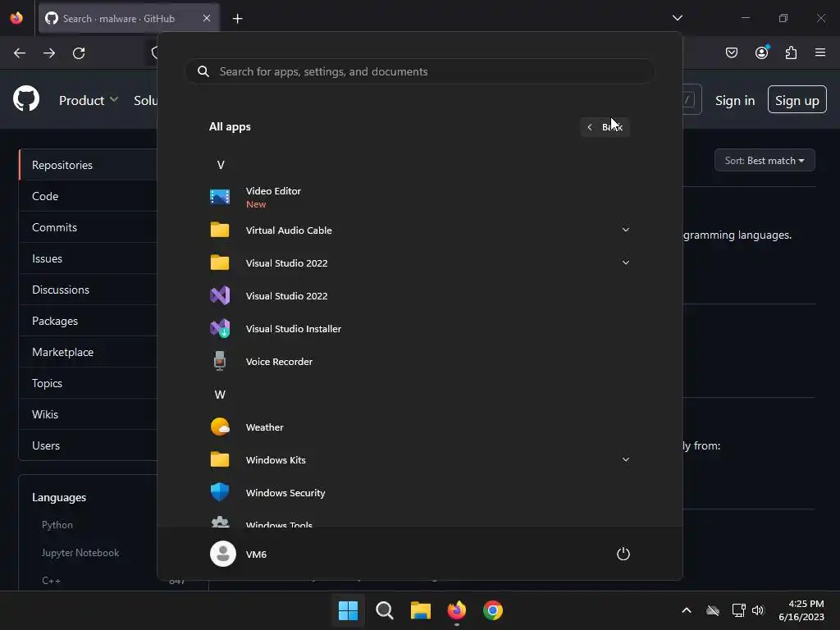The width and height of the screenshot is (840, 630).
Task: Launch Windows Security shield icon
Action: 220,492
